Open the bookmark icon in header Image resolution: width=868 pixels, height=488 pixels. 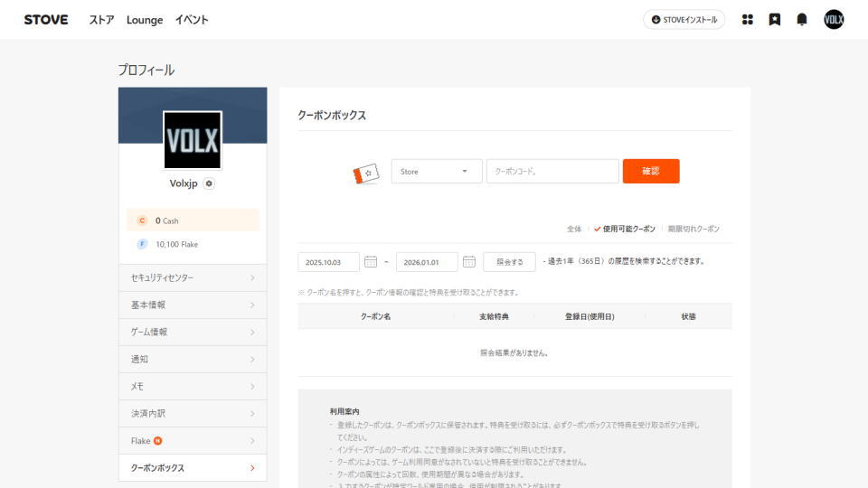(x=775, y=20)
